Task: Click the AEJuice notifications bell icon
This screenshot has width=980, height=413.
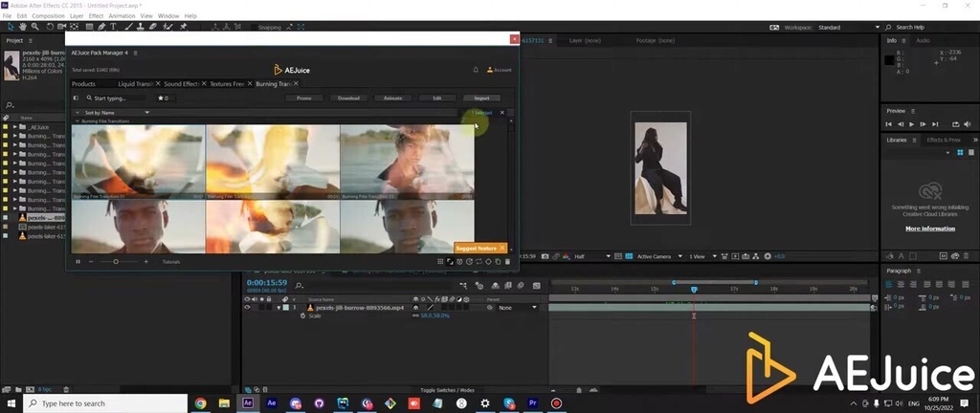Action: (476, 70)
